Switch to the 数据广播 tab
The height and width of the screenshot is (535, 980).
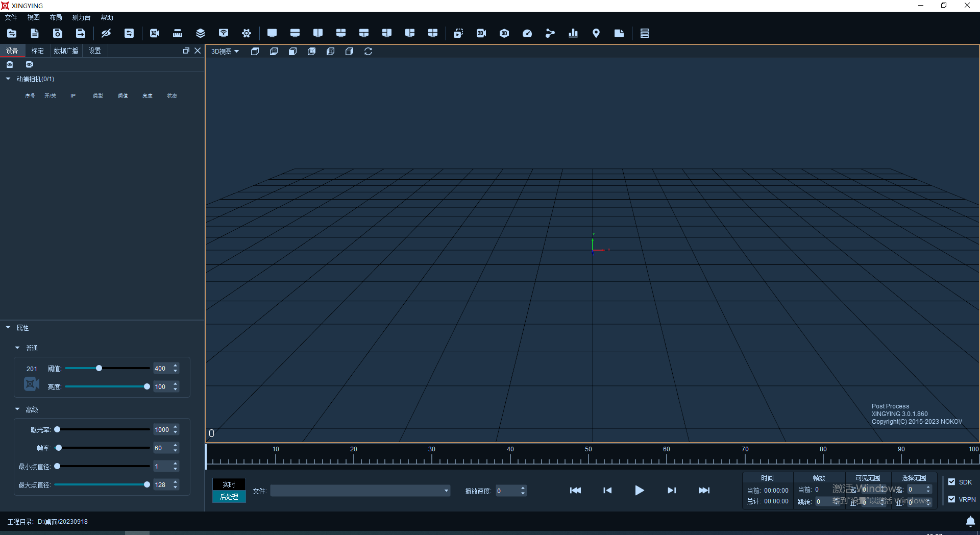(x=66, y=51)
